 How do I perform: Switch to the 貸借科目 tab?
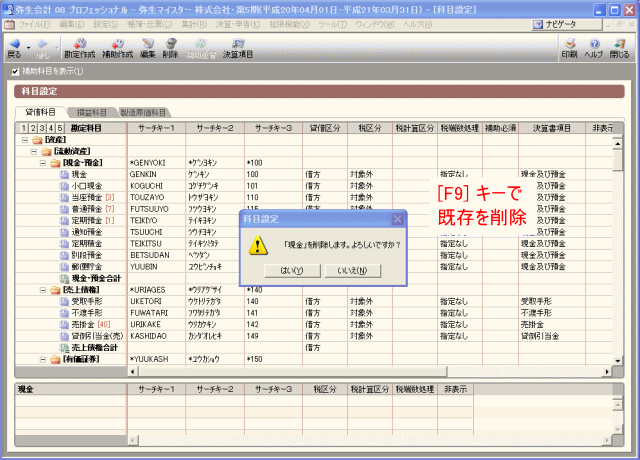(x=40, y=112)
